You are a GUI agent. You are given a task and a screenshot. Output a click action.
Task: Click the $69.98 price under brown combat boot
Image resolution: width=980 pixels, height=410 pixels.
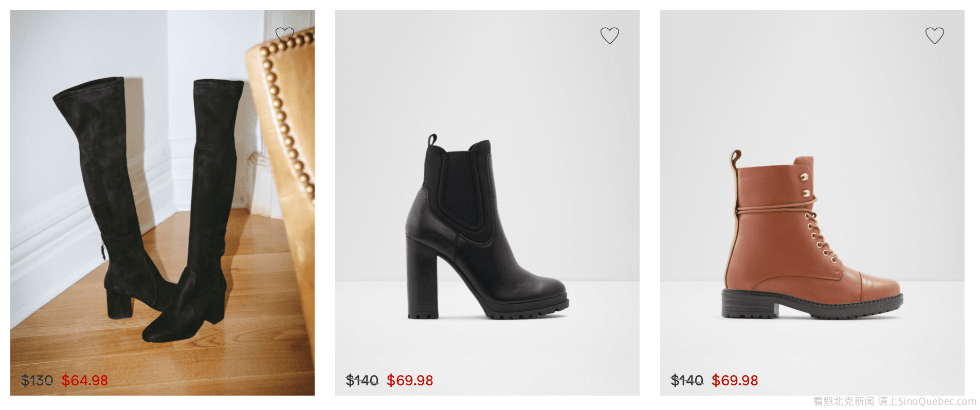click(735, 380)
